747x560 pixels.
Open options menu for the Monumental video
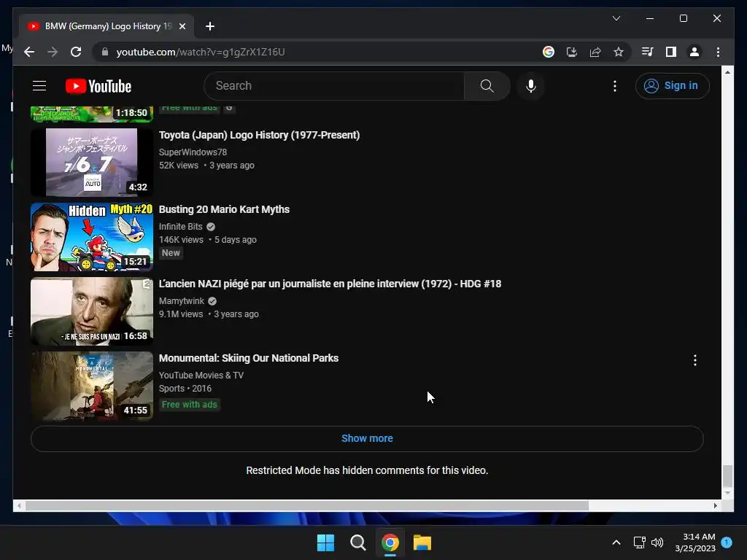[x=695, y=360]
